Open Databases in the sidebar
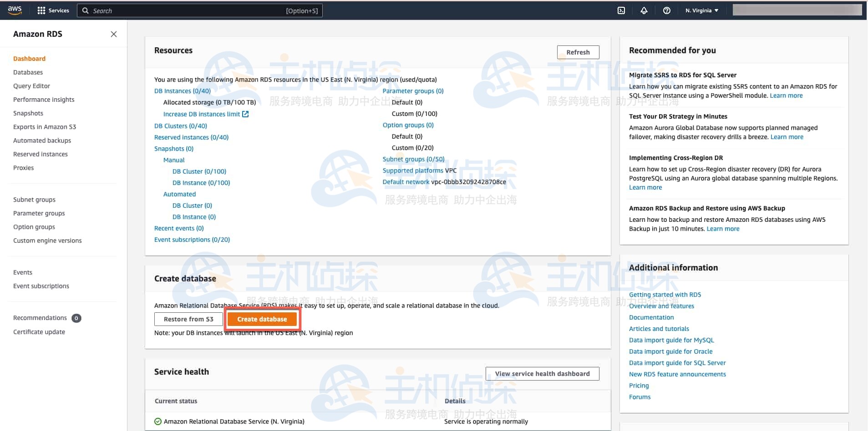This screenshot has height=431, width=868. tap(28, 72)
